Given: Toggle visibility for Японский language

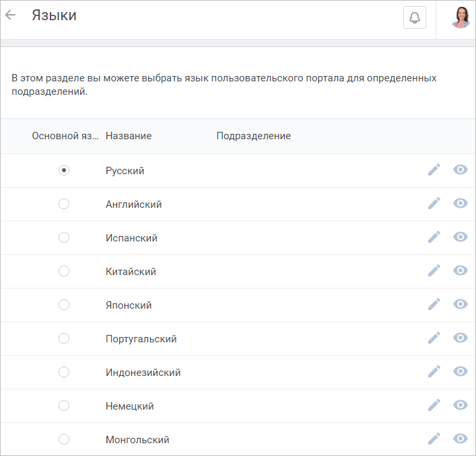Looking at the screenshot, I should pyautogui.click(x=461, y=304).
